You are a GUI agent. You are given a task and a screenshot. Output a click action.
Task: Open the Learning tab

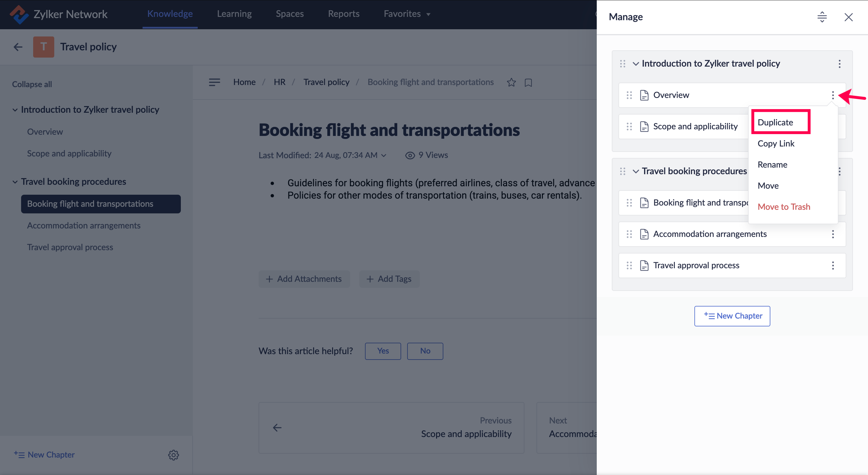234,14
